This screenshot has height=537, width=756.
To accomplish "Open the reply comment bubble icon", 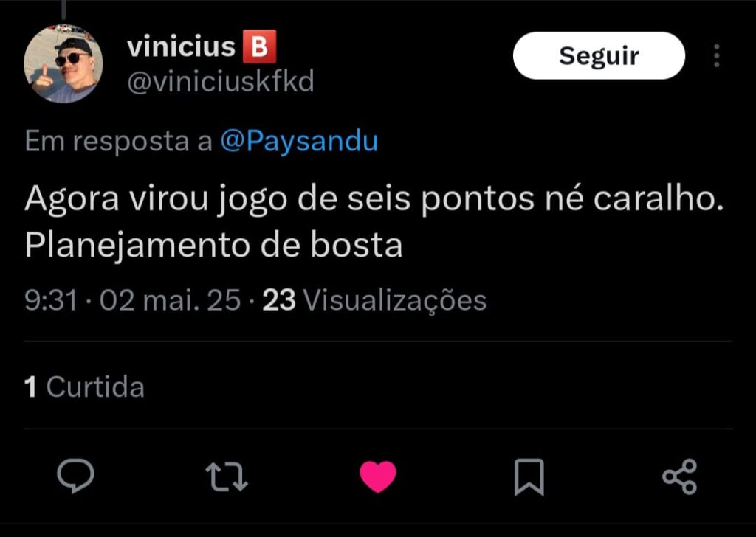I will [76, 476].
